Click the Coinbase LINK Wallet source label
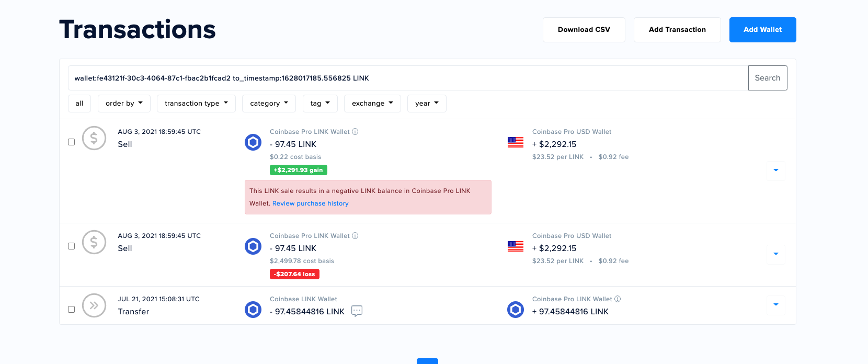 point(303,299)
